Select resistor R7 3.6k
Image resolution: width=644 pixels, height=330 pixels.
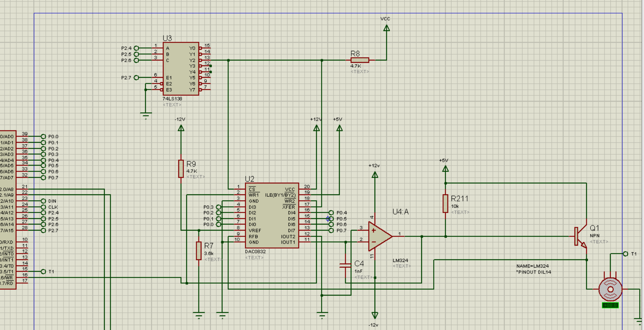click(x=199, y=251)
